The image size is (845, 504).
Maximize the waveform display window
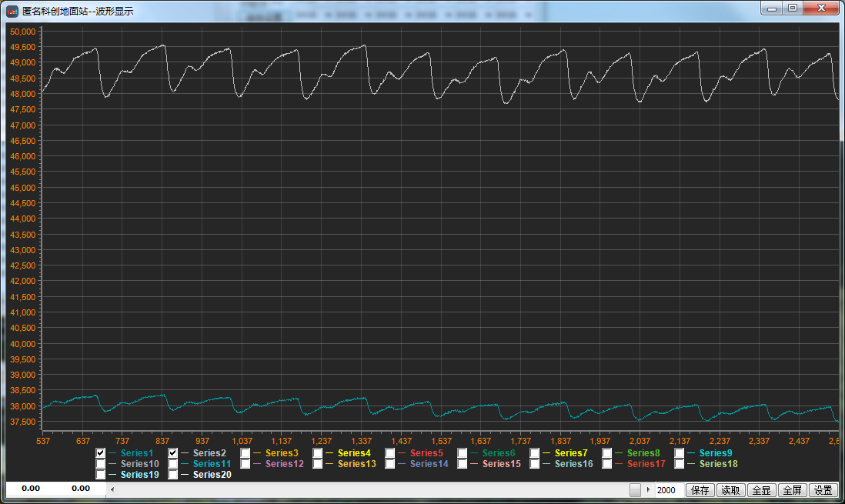click(x=793, y=8)
